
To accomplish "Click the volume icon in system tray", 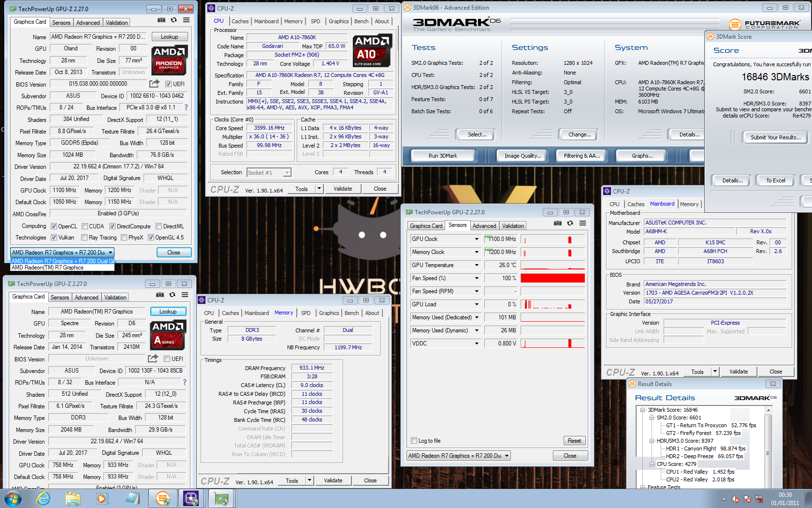I will pos(736,499).
